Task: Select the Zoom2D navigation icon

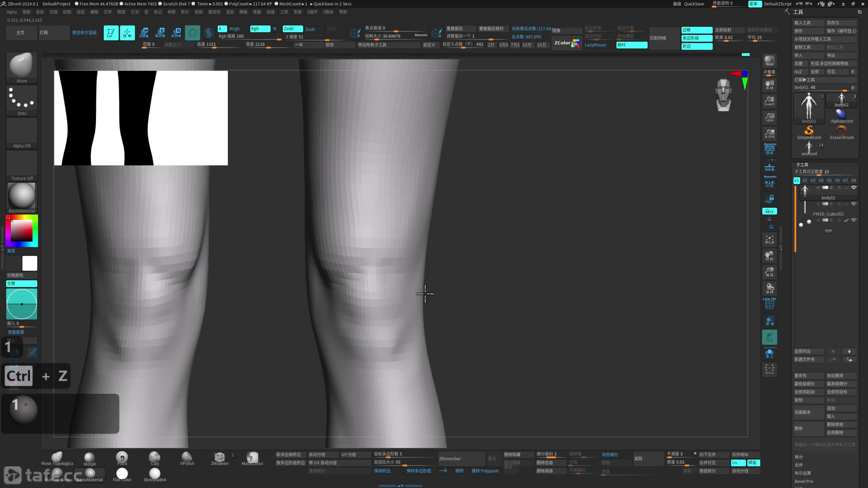Action: 769,101
